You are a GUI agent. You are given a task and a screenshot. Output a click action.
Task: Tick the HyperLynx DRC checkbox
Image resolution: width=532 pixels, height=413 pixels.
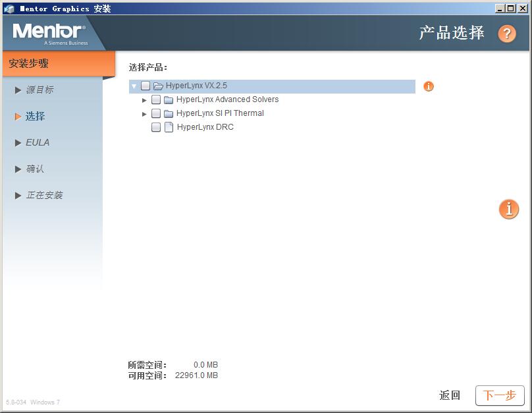point(156,127)
